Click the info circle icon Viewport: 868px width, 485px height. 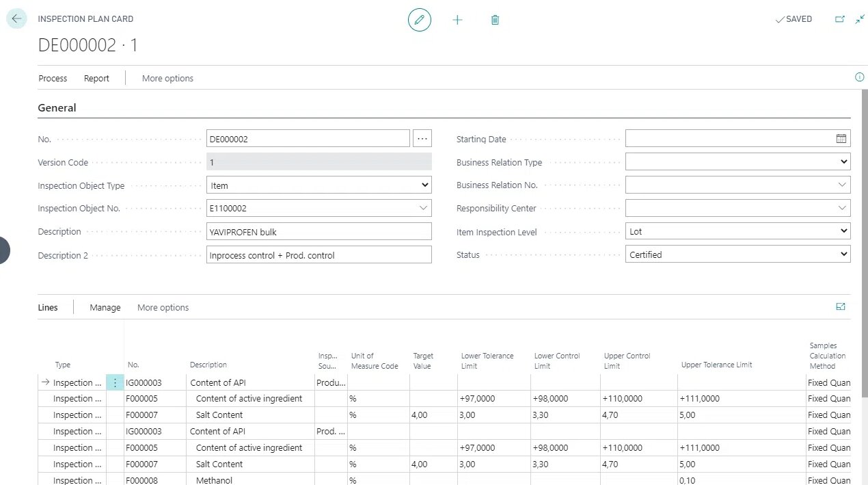pos(859,77)
